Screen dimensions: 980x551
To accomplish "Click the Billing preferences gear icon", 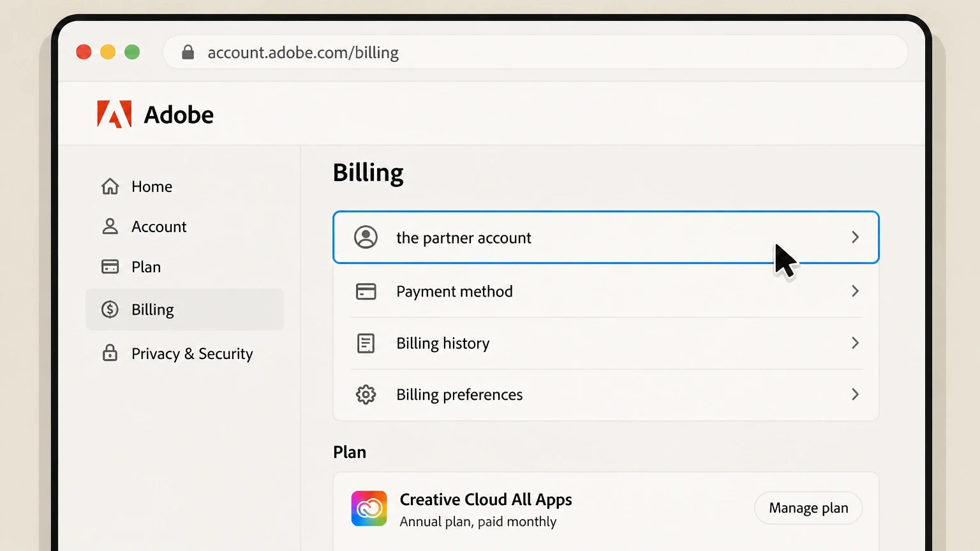I will 366,395.
